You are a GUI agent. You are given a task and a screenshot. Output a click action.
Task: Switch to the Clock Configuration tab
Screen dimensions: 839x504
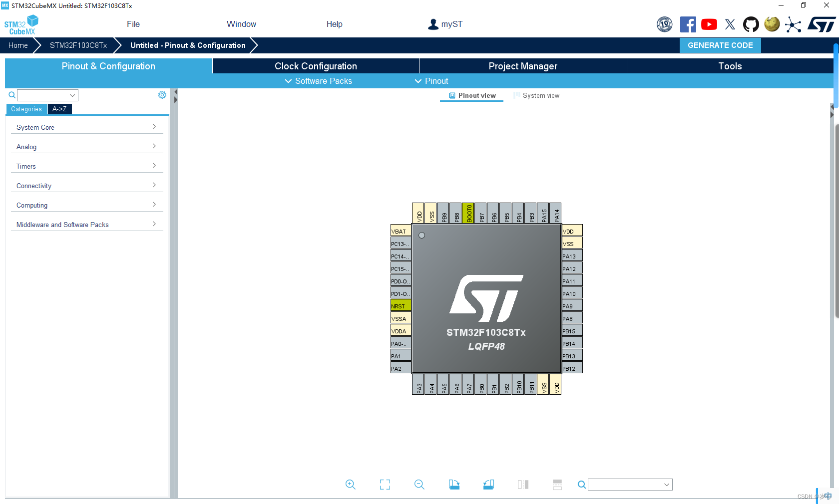point(316,65)
